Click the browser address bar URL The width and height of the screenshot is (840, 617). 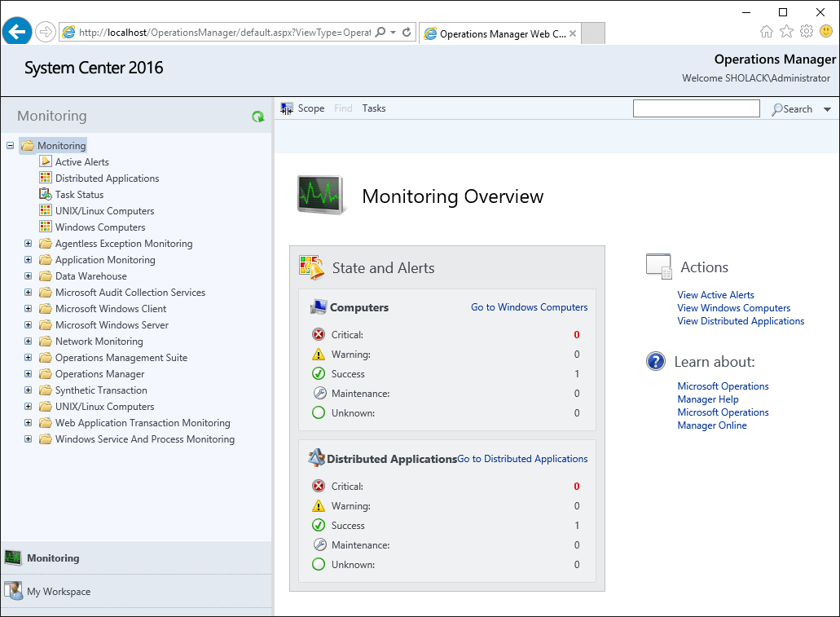(225, 33)
